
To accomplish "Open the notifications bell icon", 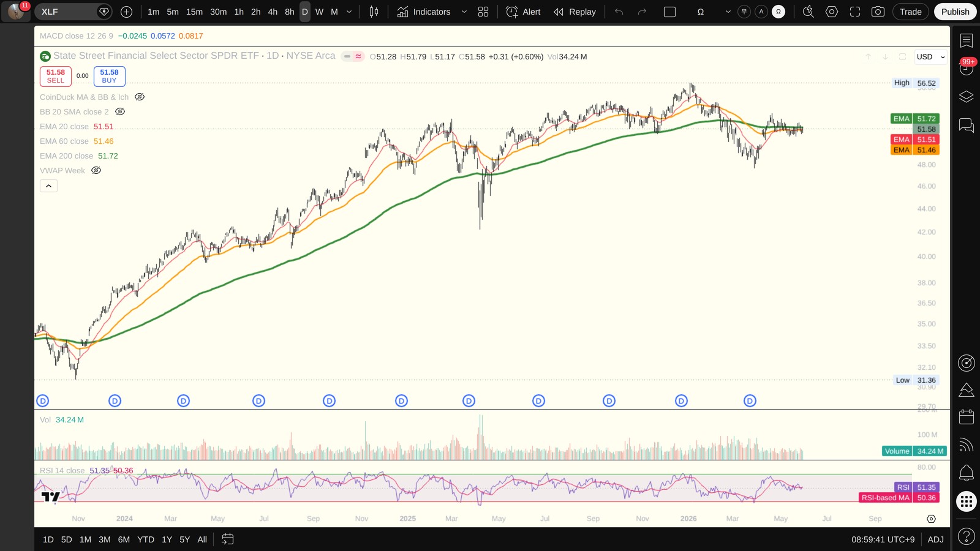I will point(966,473).
